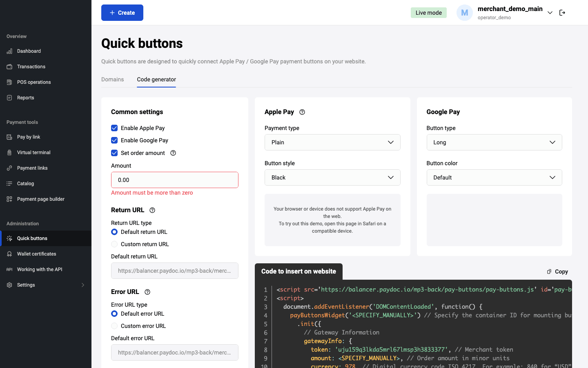Uncheck the Enable Apple Pay checkbox
Viewport: 588px width, 368px height.
click(114, 128)
